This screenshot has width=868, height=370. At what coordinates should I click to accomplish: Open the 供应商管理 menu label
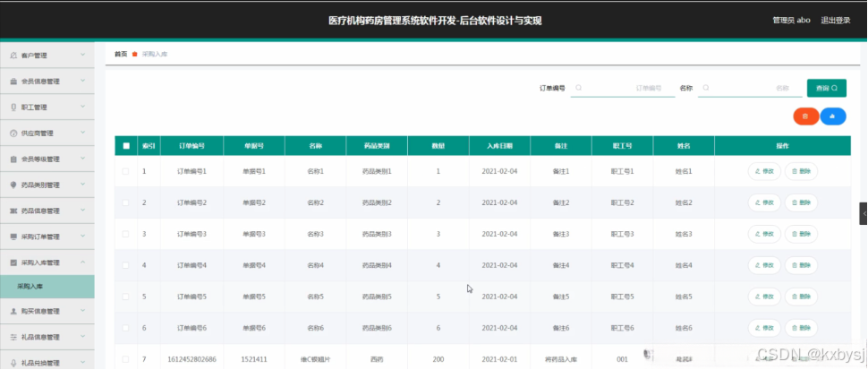(x=37, y=133)
